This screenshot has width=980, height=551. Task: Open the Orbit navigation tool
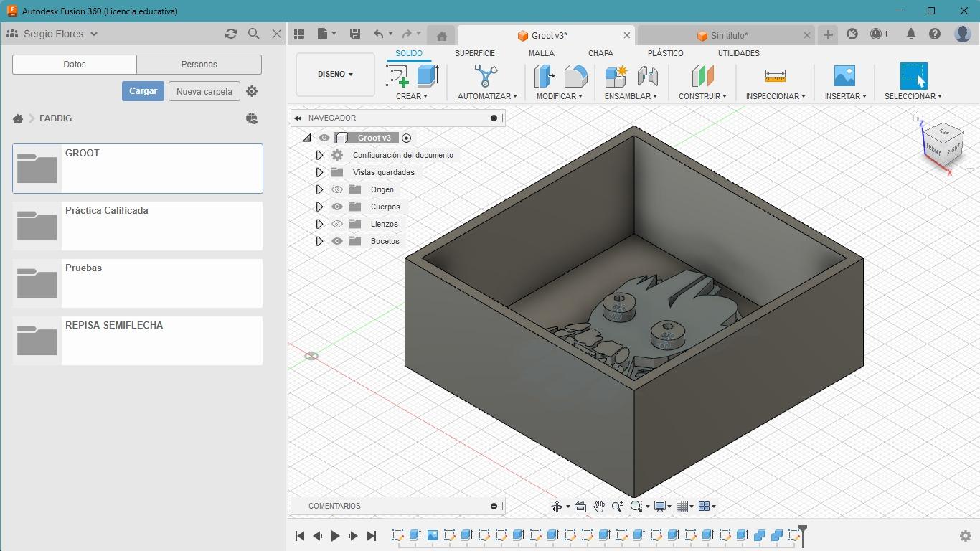click(557, 507)
